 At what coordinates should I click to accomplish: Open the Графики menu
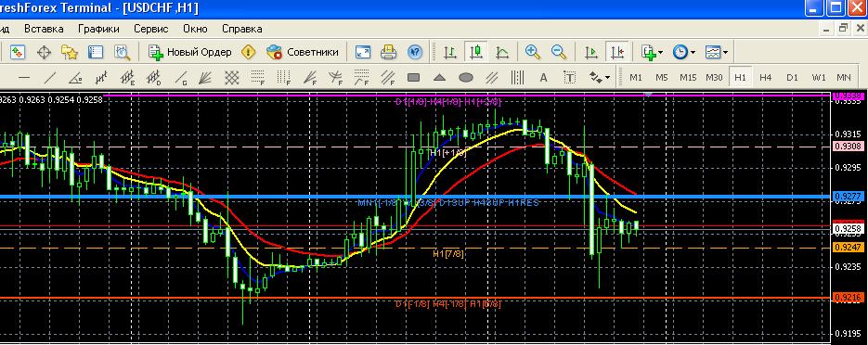pyautogui.click(x=98, y=29)
